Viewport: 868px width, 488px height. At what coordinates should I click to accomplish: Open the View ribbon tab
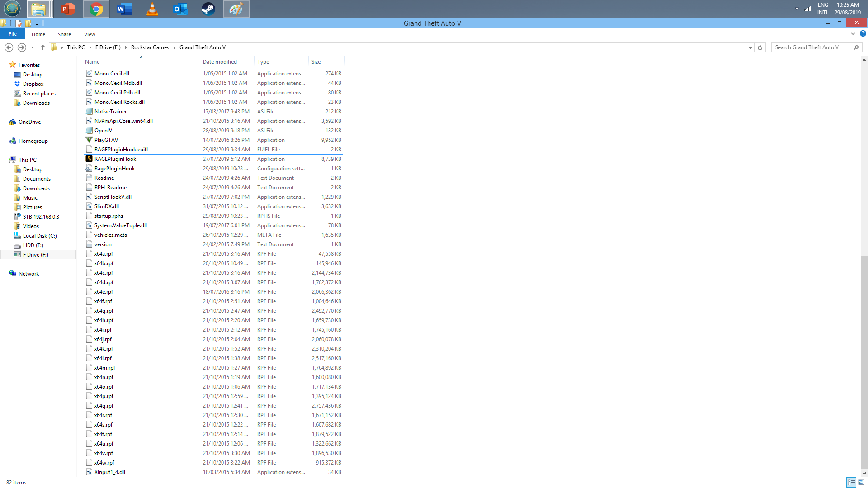coord(90,34)
